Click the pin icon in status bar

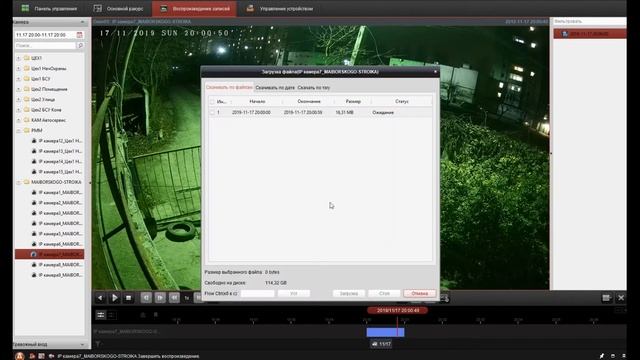pos(602,356)
